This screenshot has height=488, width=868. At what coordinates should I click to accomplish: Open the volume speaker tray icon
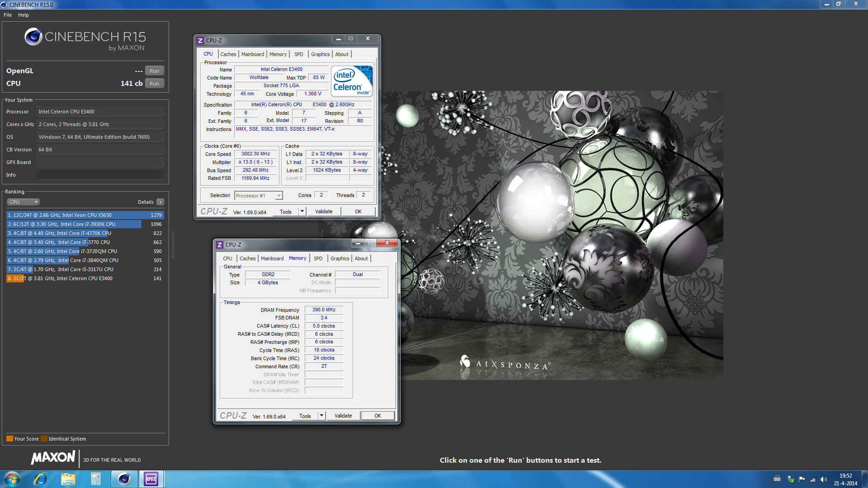click(823, 479)
